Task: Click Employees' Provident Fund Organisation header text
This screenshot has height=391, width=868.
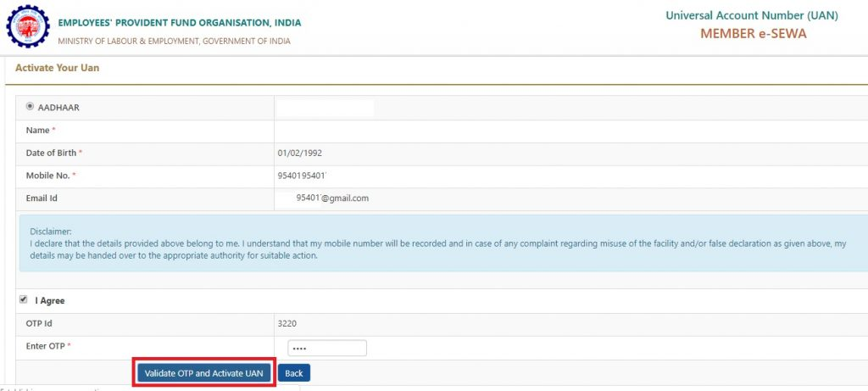Action: [x=179, y=23]
